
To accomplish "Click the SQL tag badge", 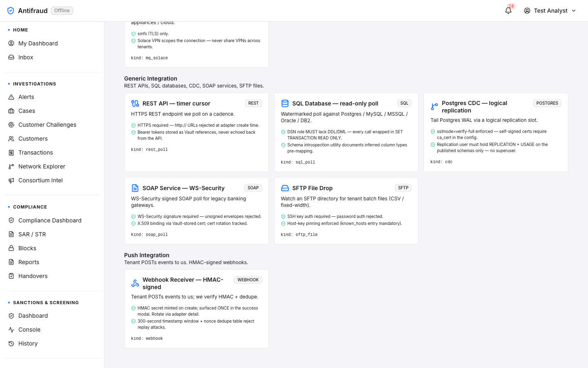I will coord(404,103).
